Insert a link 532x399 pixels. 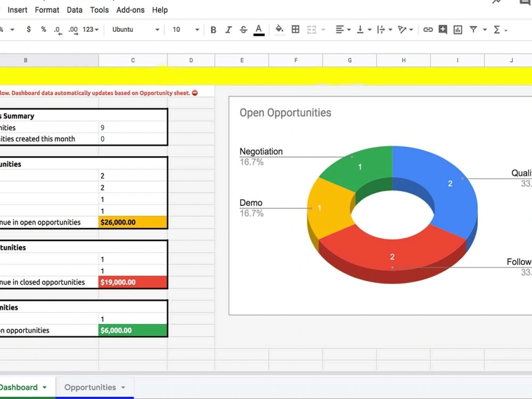click(x=428, y=29)
